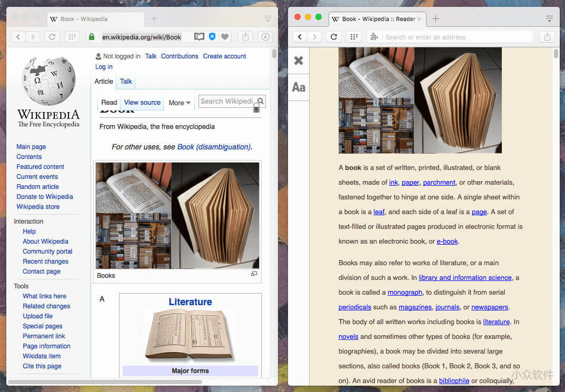Search Wikipedia using the magnifier icon
565x392 pixels.
coord(261,102)
